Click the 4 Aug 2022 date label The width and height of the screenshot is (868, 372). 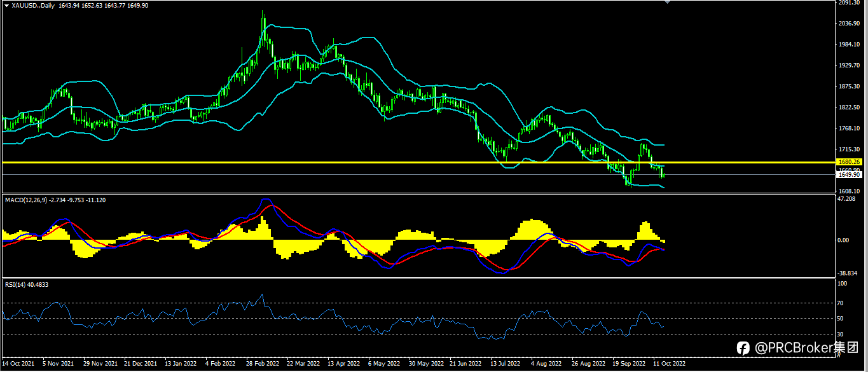coord(547,364)
